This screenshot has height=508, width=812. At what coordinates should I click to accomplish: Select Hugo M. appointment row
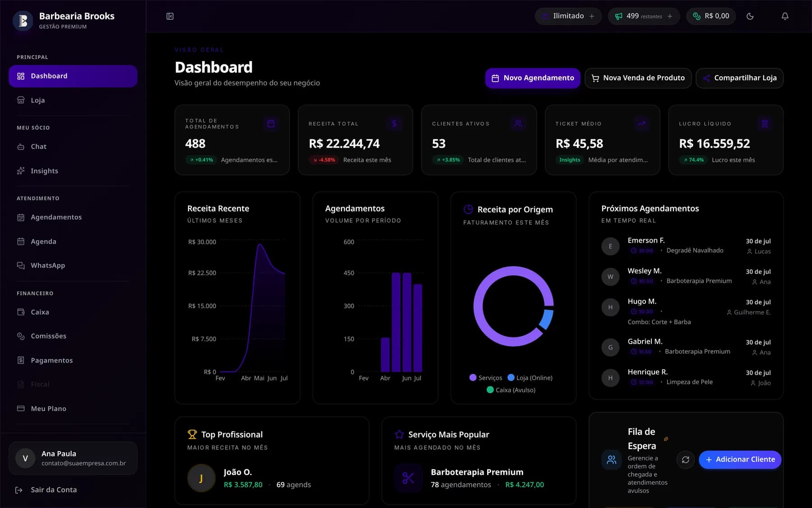(686, 312)
